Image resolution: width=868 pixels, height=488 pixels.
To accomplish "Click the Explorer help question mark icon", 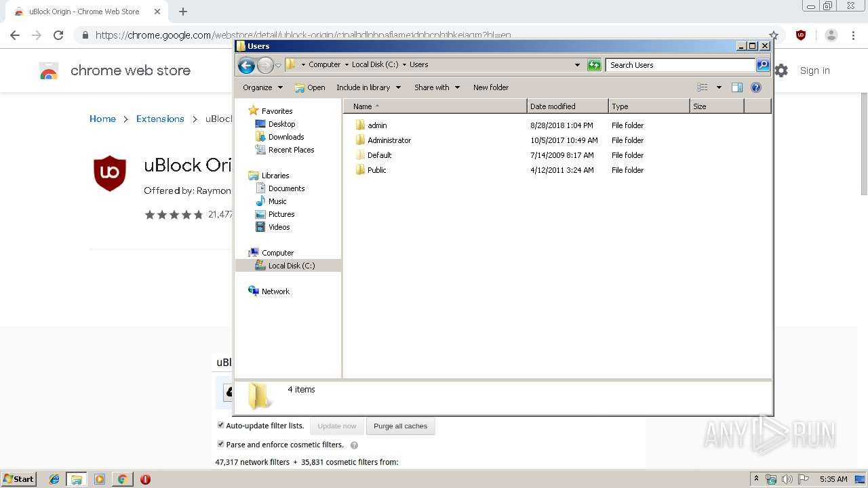I will tap(756, 87).
